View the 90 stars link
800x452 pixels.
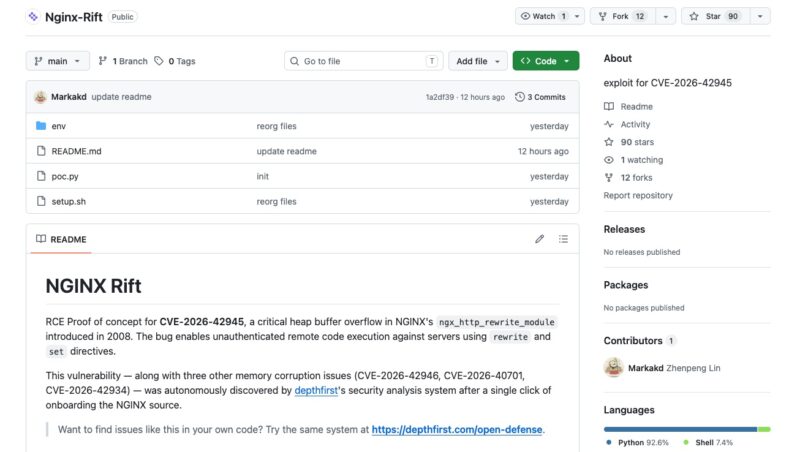pyautogui.click(x=637, y=142)
